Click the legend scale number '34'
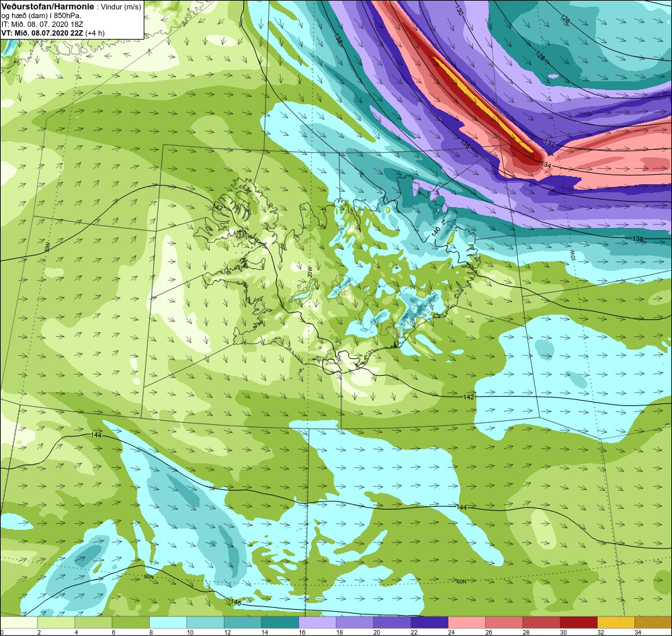The image size is (672, 636). coord(638,632)
